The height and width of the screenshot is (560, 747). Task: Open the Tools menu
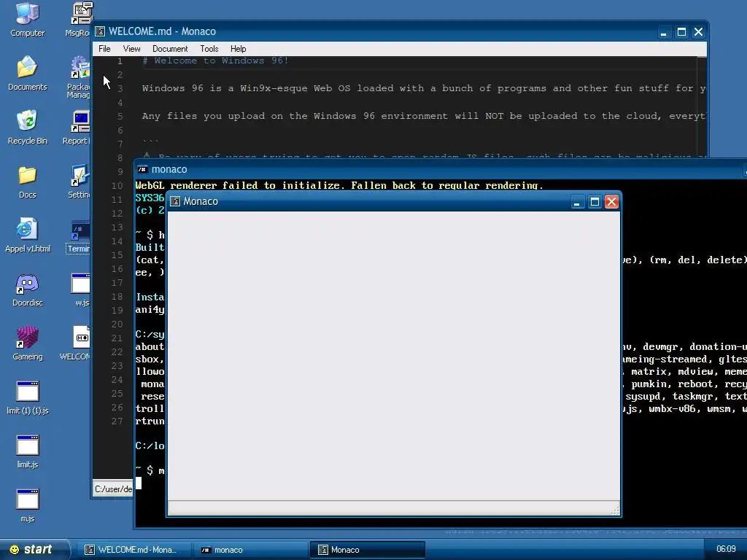(209, 49)
